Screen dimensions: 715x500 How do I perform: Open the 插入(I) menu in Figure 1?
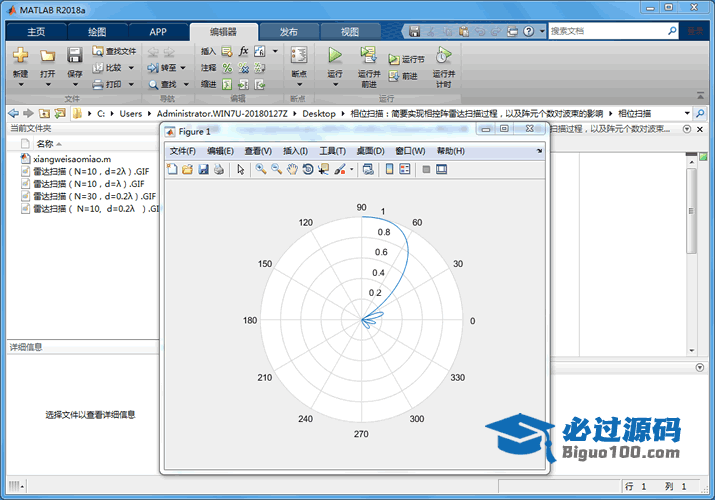tap(295, 151)
